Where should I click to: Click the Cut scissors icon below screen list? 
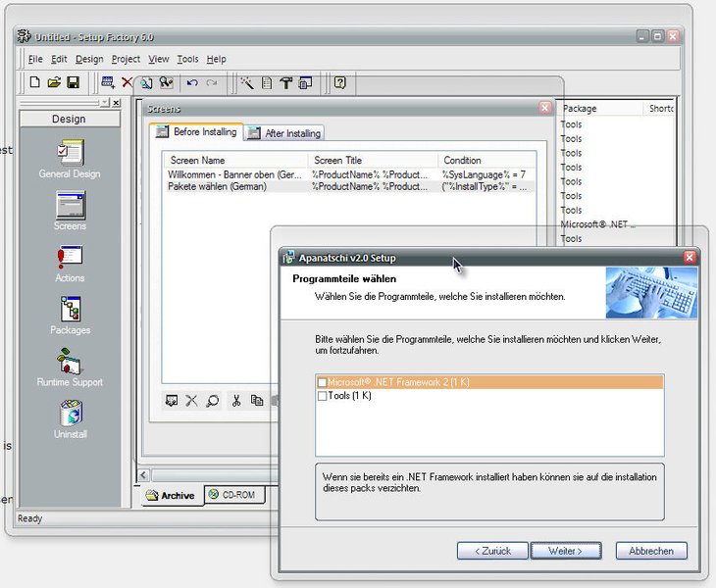(235, 400)
